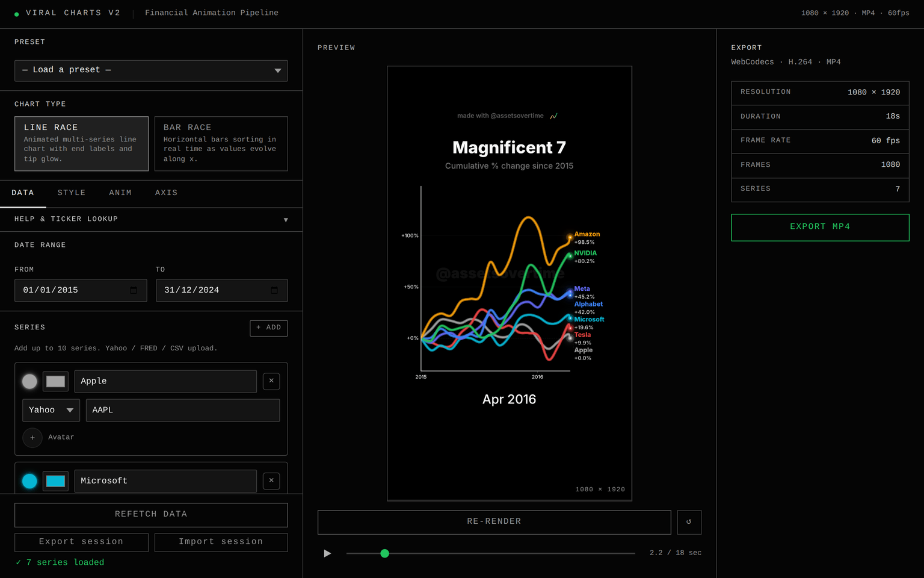
Task: Click the 'Tesla' label in chart
Action: [x=582, y=335]
